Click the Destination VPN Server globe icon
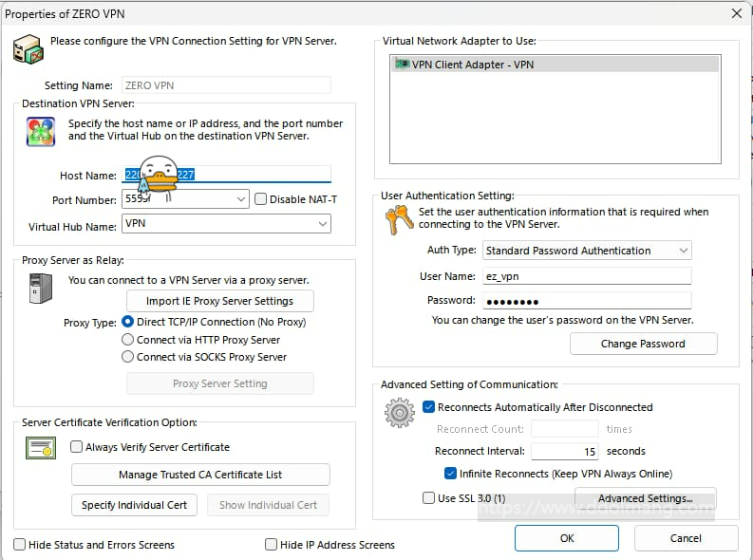The width and height of the screenshot is (753, 560). pyautogui.click(x=41, y=131)
